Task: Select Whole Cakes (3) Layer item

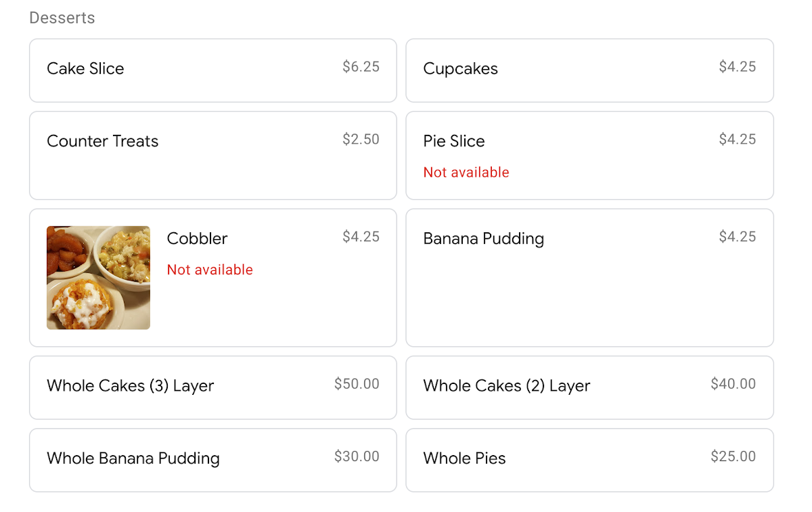Action: coord(212,387)
